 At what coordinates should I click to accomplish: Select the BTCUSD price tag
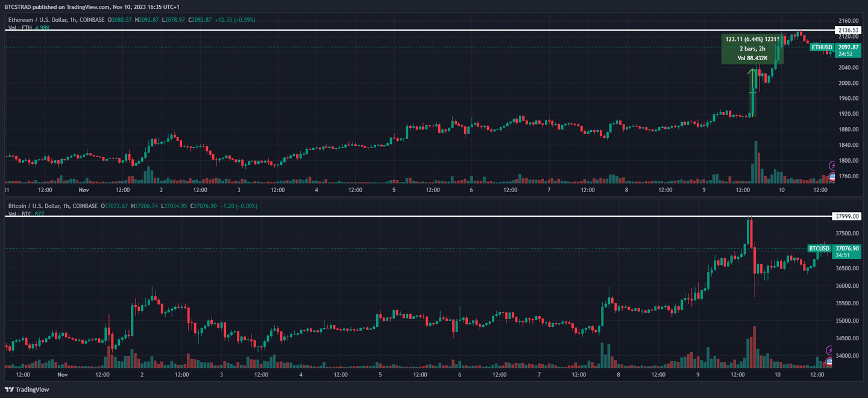820,248
